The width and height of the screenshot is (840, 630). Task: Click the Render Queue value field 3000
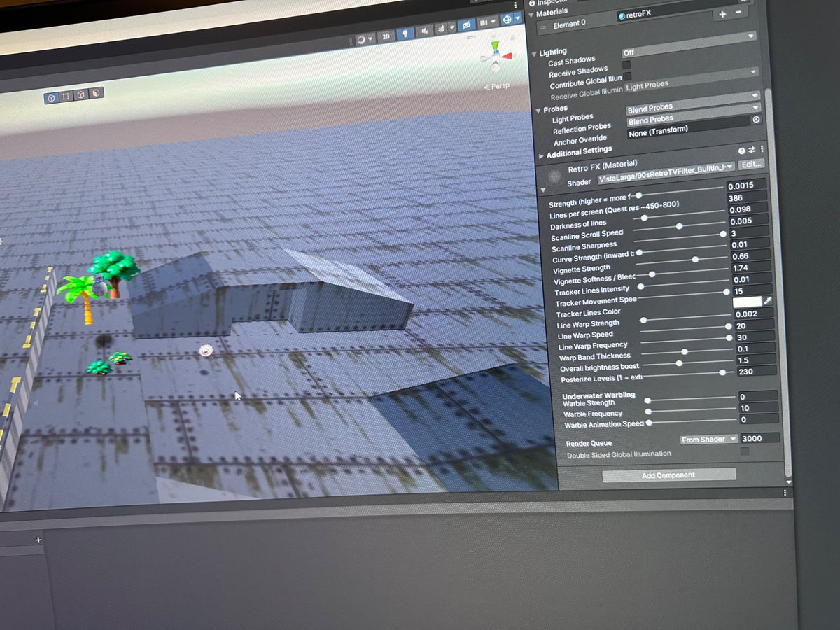759,438
